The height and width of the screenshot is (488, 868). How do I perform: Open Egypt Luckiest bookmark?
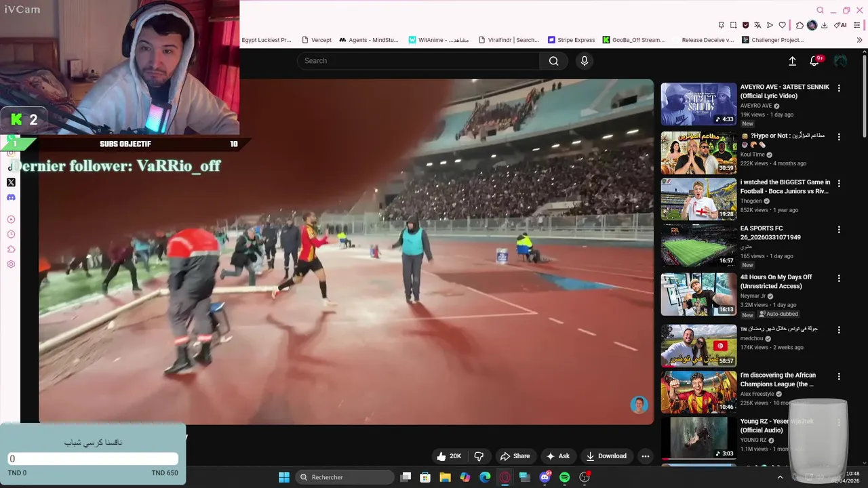pyautogui.click(x=267, y=40)
